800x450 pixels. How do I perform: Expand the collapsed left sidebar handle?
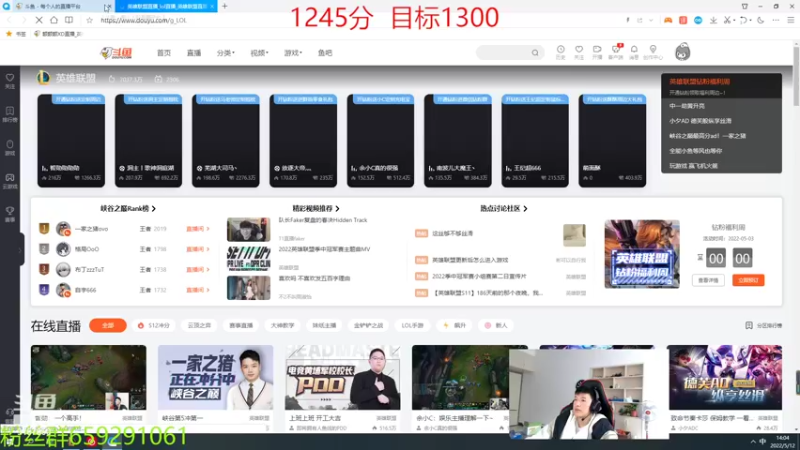point(20,249)
